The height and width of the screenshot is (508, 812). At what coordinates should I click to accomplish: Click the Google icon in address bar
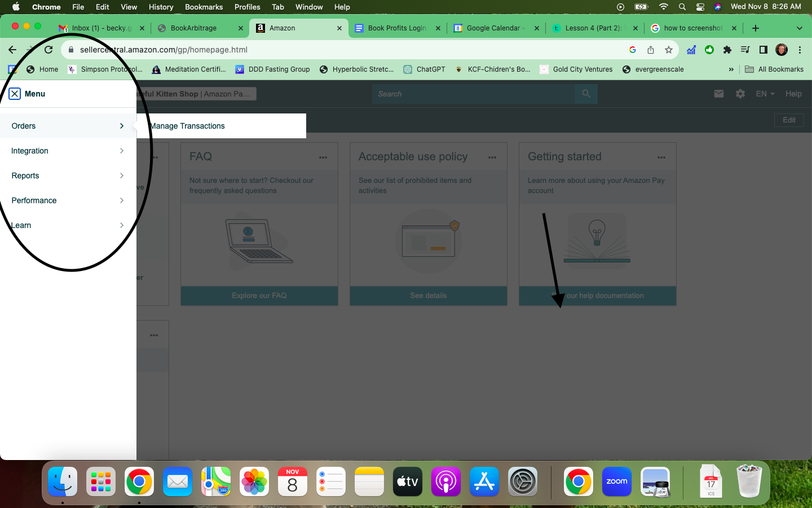click(633, 50)
